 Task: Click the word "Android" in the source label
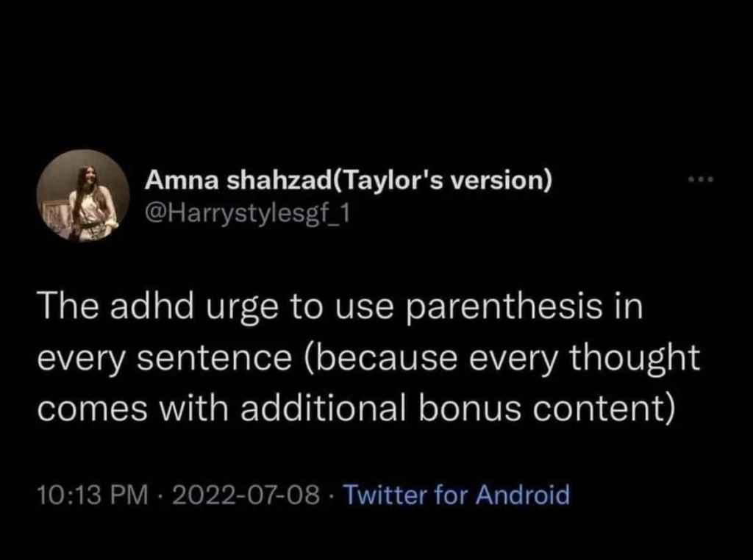pos(522,495)
